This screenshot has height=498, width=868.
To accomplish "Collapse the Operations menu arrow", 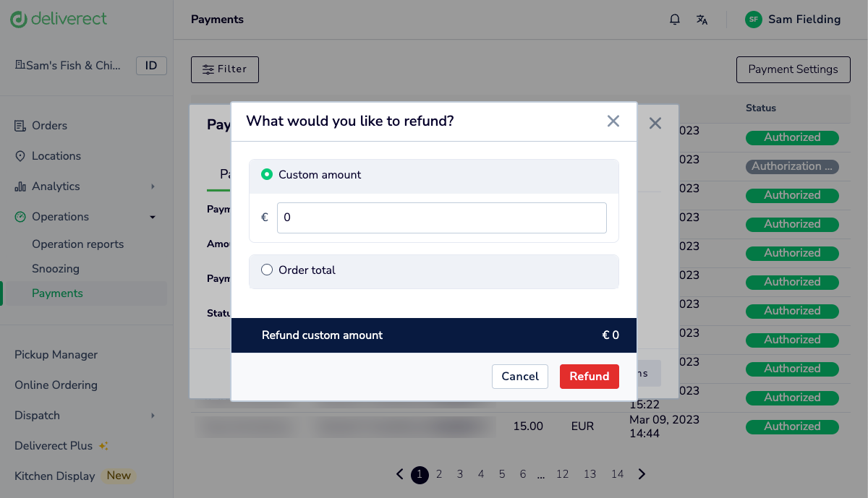I will pyautogui.click(x=153, y=217).
